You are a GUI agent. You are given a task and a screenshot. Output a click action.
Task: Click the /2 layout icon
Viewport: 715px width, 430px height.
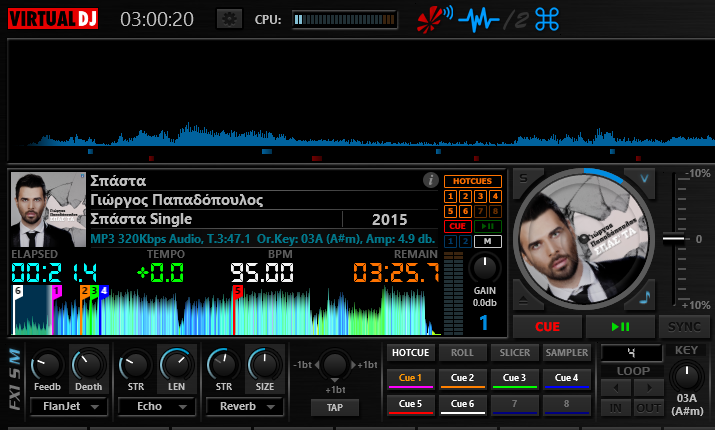pos(517,21)
